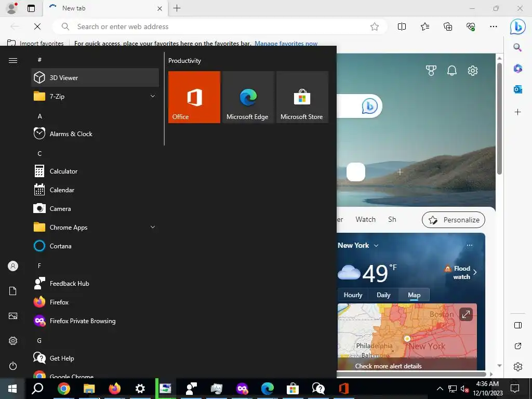Open 3D Viewer from Start menu
The image size is (532, 399).
(x=95, y=77)
